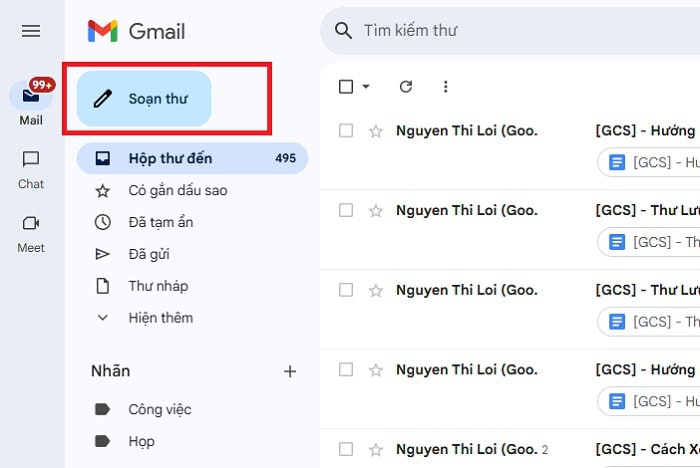This screenshot has width=700, height=468.
Task: Open Meet video icon
Action: (x=31, y=224)
